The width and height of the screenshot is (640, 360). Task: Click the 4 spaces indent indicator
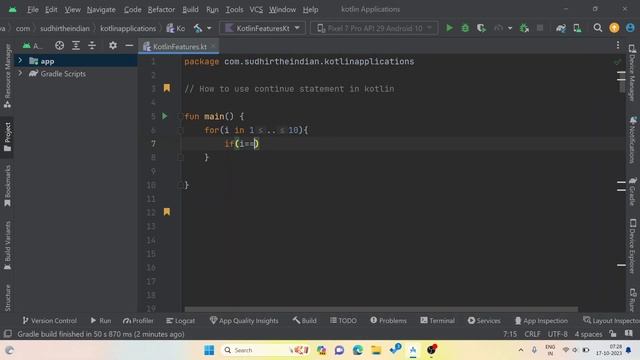(588, 334)
